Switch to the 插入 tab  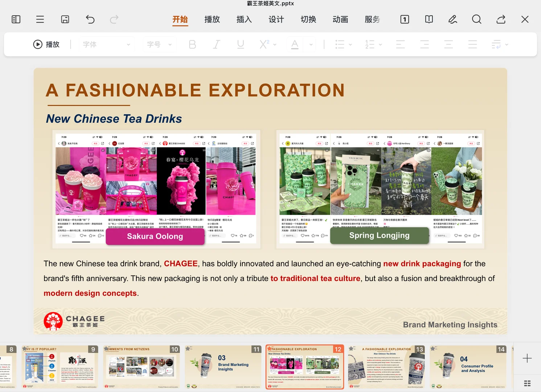point(244,19)
